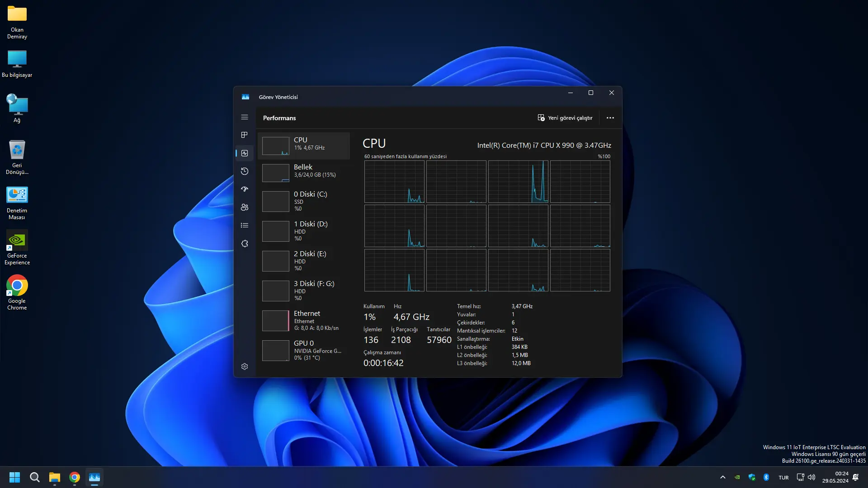Screen dimensions: 868x488
Task: Click the Sanallaştırma value Etkin
Action: point(518,339)
